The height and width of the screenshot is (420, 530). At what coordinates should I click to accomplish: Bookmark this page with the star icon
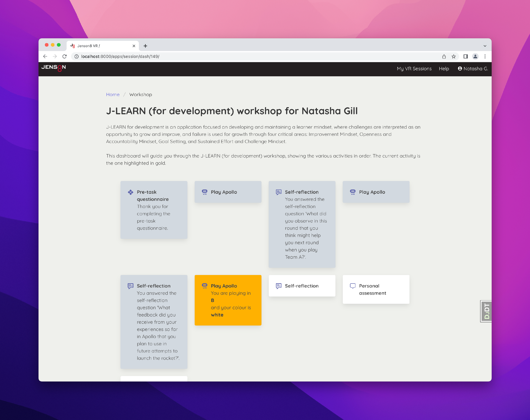(x=454, y=57)
